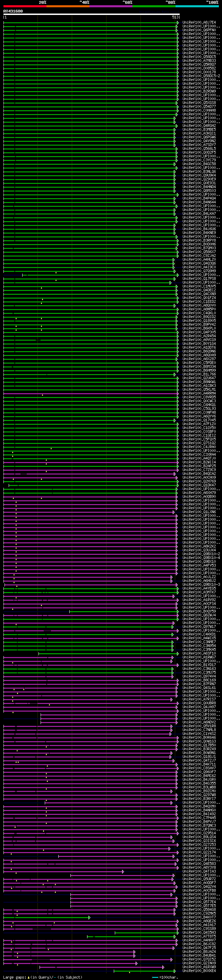Select the UniRef100_Q5V1R8 label
Viewport: 222px width, 980px height.
pos(199,726)
